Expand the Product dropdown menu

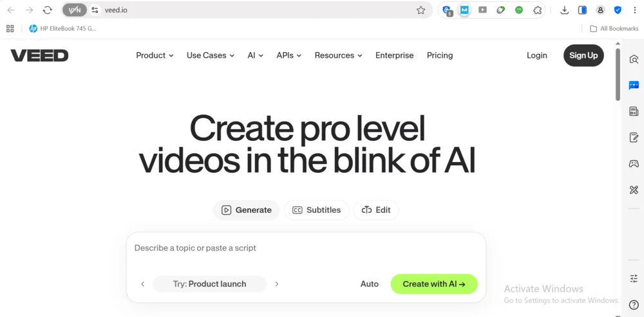tap(155, 55)
